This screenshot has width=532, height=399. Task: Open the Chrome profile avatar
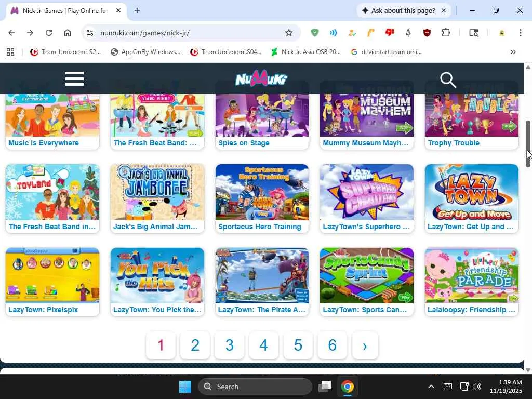[502, 33]
